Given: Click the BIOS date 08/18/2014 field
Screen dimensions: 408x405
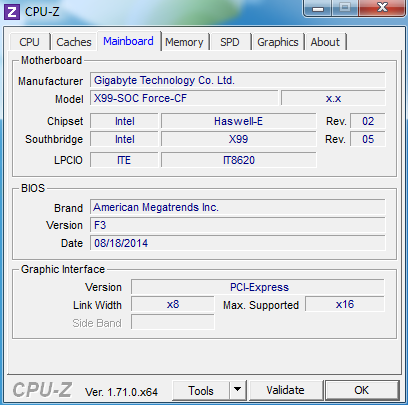Looking at the screenshot, I should coord(237,243).
